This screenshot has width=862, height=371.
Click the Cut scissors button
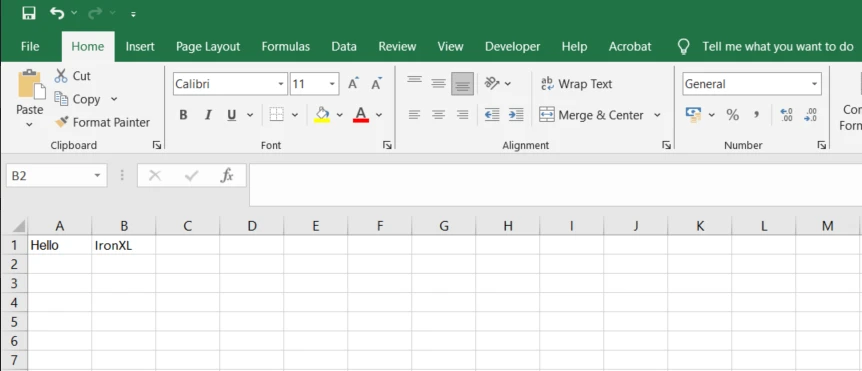tap(73, 76)
